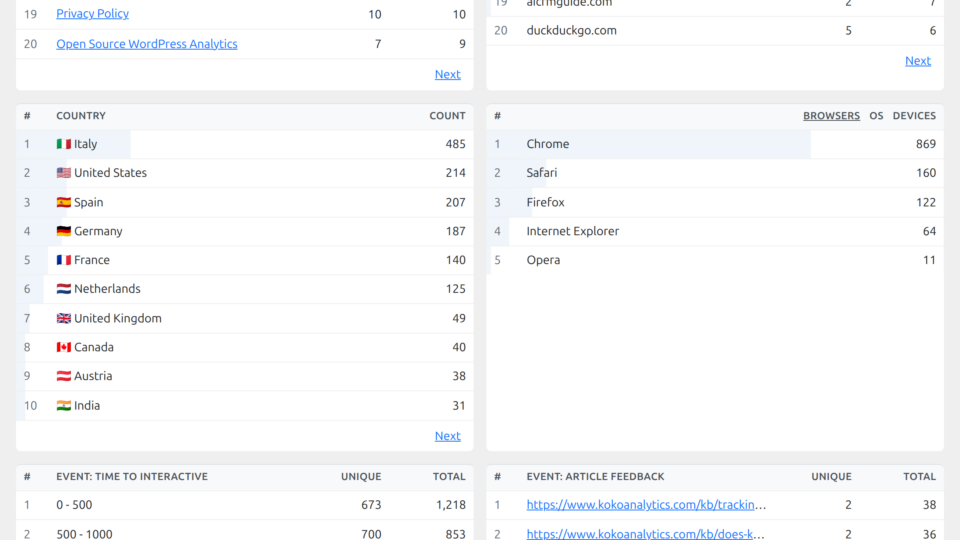Select the Spain country name

89,202
